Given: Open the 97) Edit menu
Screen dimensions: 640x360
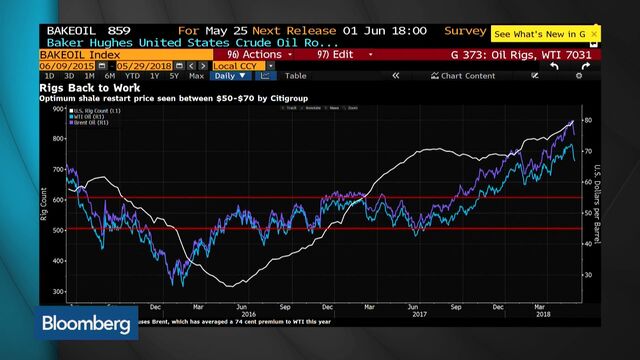Looking at the screenshot, I should tap(344, 55).
